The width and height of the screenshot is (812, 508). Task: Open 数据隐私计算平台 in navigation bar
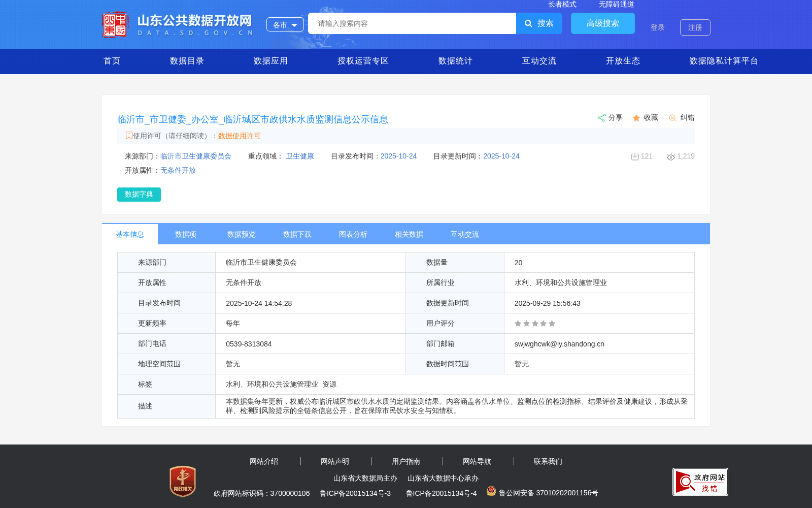[724, 61]
